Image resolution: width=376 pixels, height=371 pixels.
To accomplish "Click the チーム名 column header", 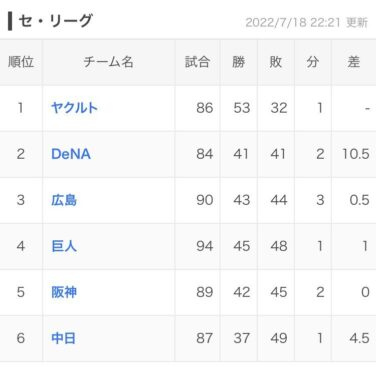I will (108, 62).
